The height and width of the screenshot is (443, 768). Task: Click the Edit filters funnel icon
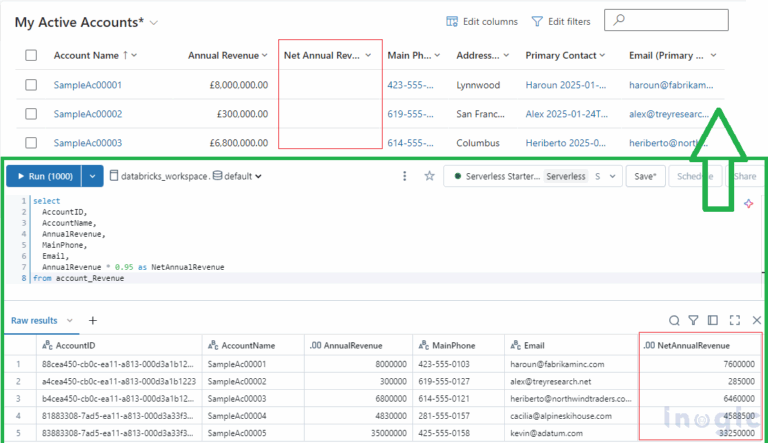[x=537, y=22]
